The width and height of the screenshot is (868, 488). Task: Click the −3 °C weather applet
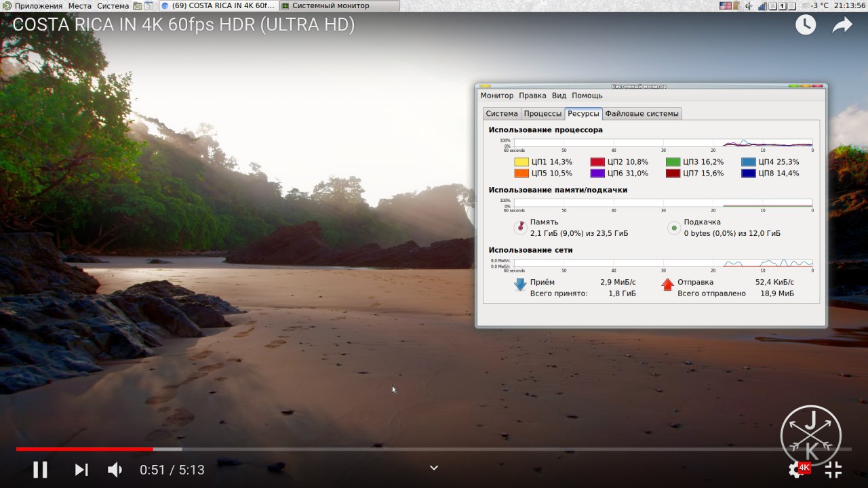tap(814, 5)
